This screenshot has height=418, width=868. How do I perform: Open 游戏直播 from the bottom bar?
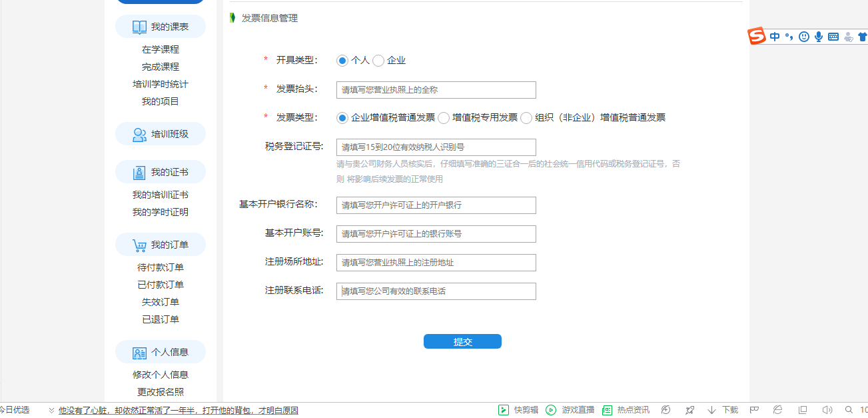tap(551, 410)
